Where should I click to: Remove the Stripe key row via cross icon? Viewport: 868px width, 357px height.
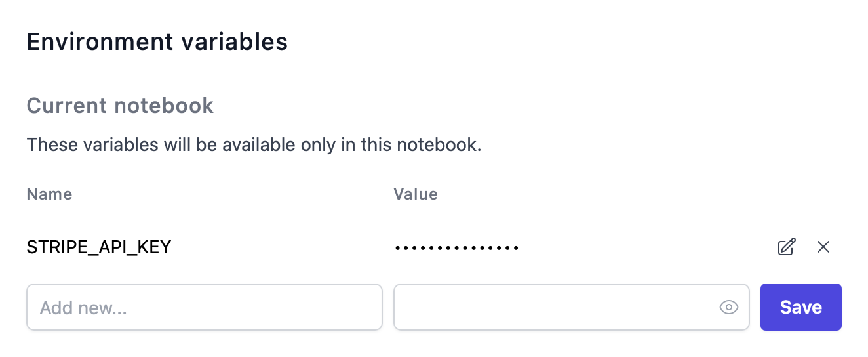tap(823, 247)
